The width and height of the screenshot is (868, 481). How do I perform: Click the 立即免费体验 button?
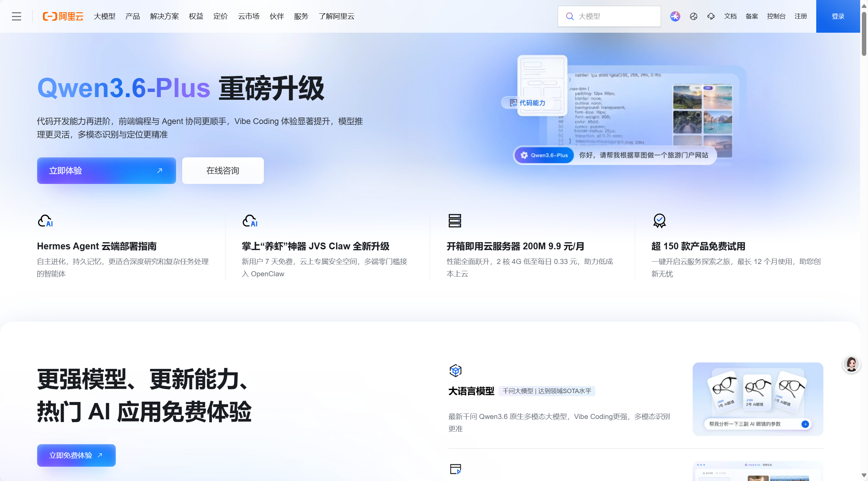[76, 455]
